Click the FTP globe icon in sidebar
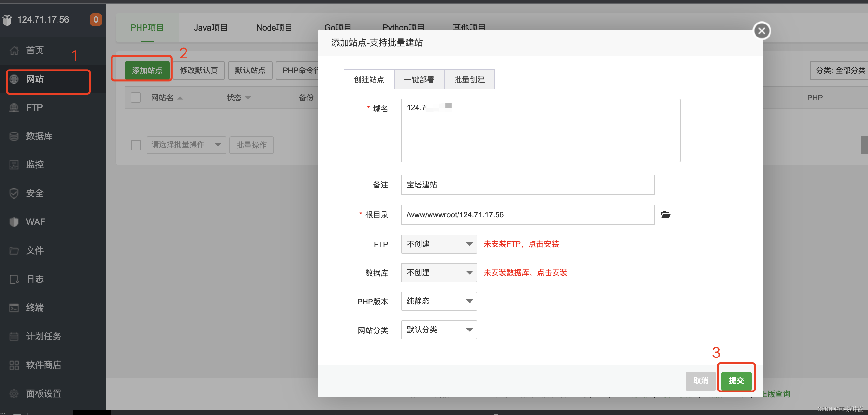 tap(14, 107)
